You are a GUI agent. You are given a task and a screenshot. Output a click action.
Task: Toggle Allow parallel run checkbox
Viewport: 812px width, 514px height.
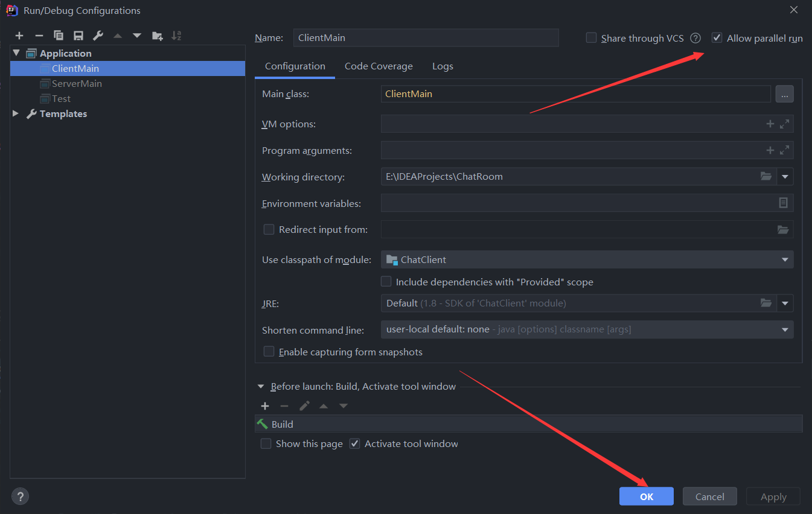pos(717,38)
